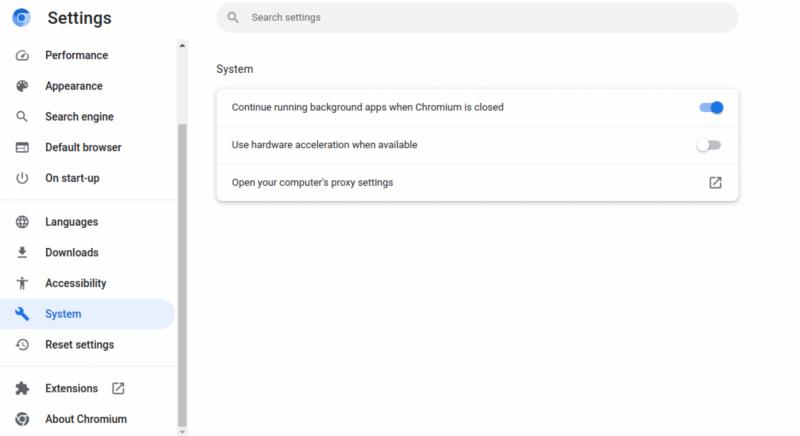Disable continue running background apps toggle
The image size is (800, 436).
711,108
